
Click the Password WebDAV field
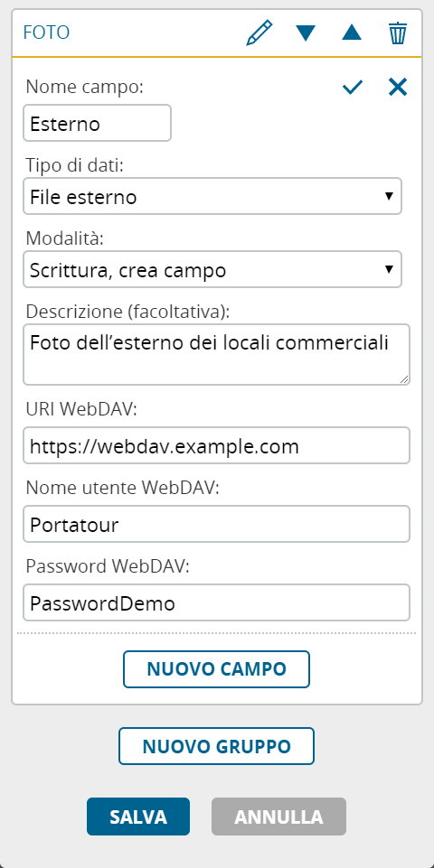pos(216,602)
